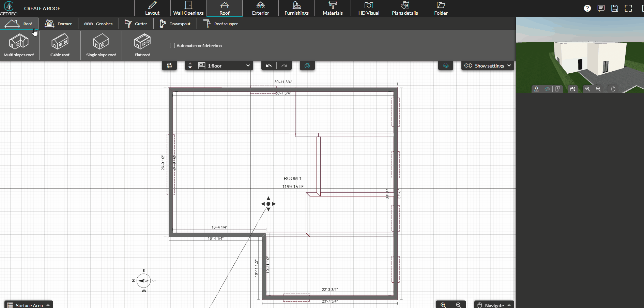
Task: Switch to the Furnishings tab
Action: 296,8
